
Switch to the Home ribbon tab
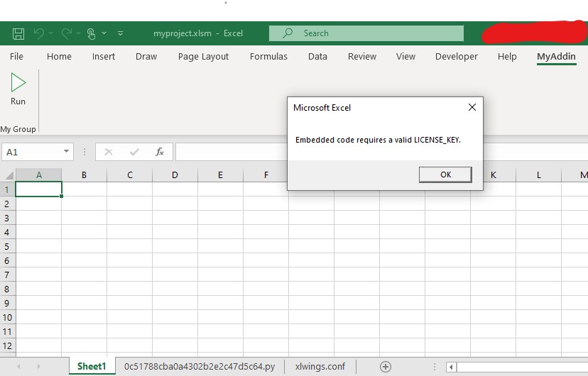pos(59,57)
